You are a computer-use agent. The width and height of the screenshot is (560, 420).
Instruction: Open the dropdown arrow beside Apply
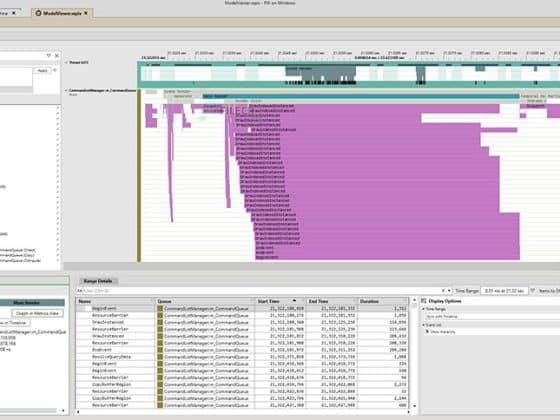55,70
